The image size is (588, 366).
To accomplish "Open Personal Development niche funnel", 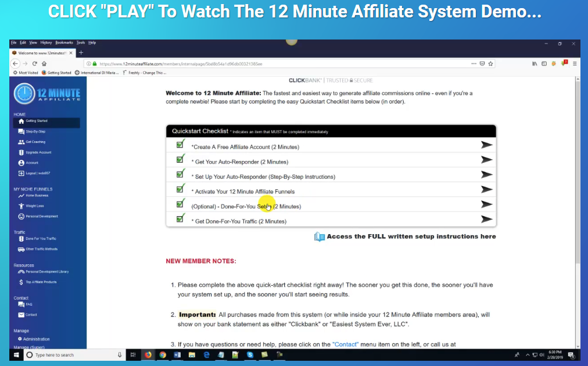I will [x=38, y=216].
